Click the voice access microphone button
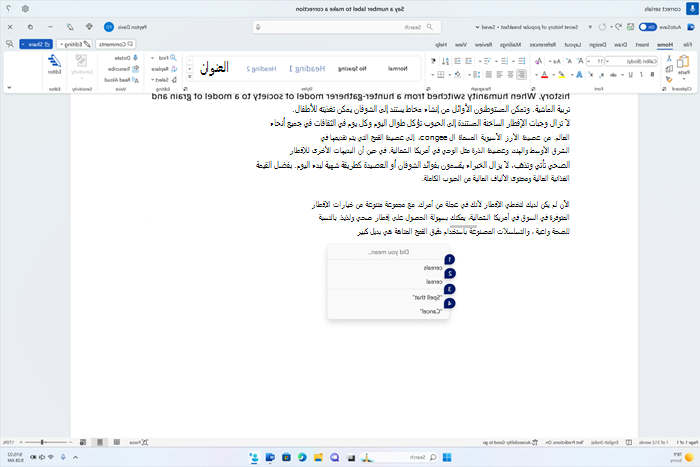 pyautogui.click(x=692, y=8)
